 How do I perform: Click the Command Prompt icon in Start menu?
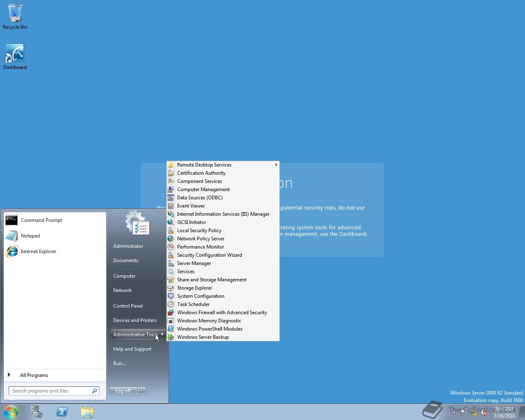pos(11,220)
